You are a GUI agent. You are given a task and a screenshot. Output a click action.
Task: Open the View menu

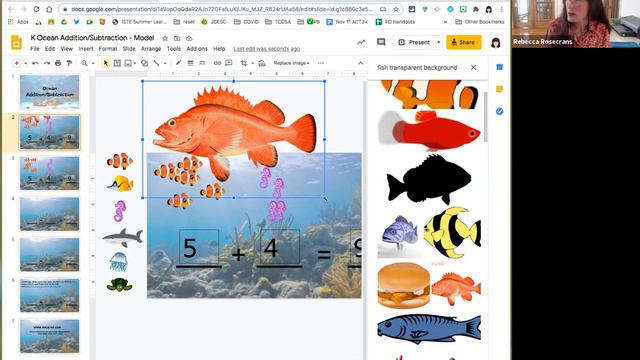pos(67,49)
